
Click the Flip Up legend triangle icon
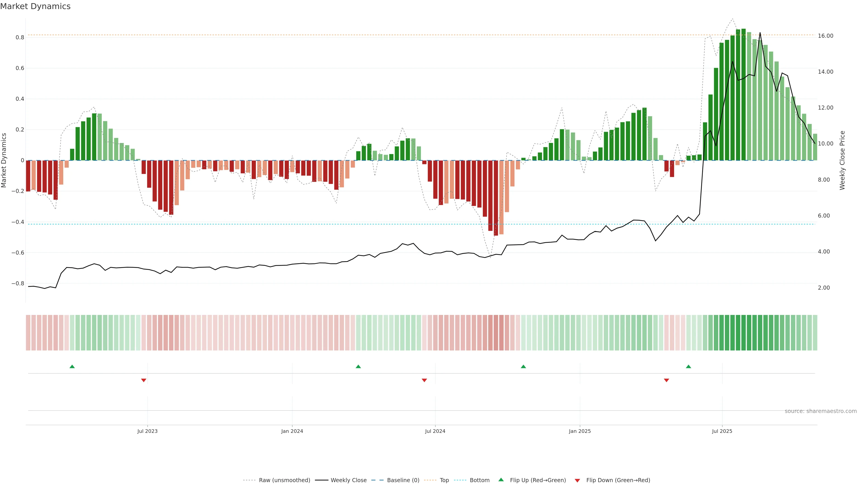coord(501,480)
